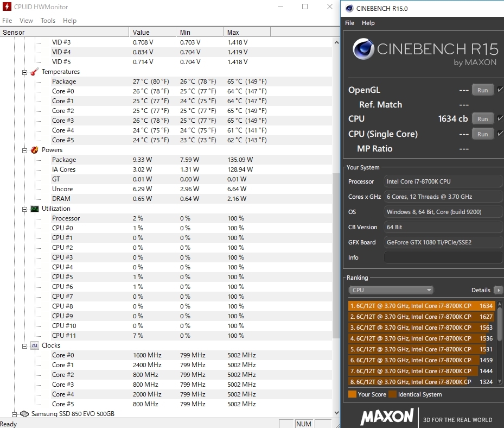Collapse the Samsung SSD 850 EVO node
This screenshot has width=504, height=428.
(14, 414)
